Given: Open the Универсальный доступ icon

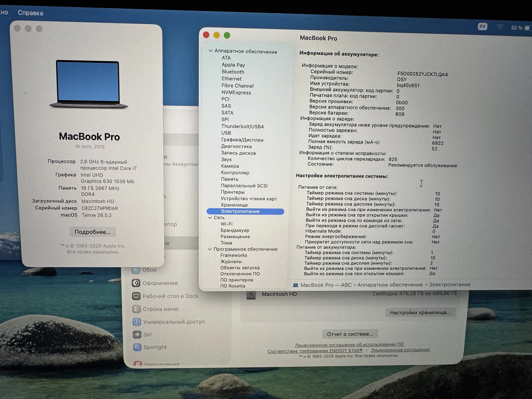Looking at the screenshot, I should pyautogui.click(x=137, y=322).
